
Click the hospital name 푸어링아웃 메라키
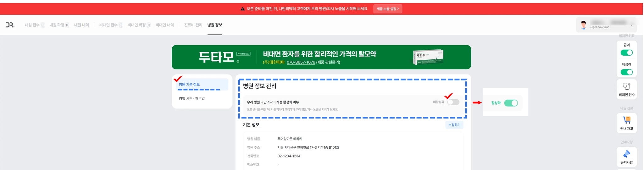pos(290,139)
